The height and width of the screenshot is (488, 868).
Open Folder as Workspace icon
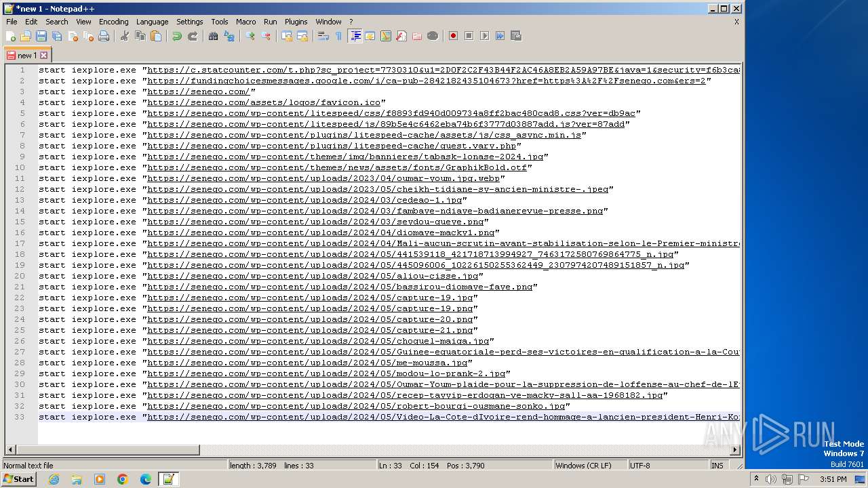pyautogui.click(x=417, y=36)
